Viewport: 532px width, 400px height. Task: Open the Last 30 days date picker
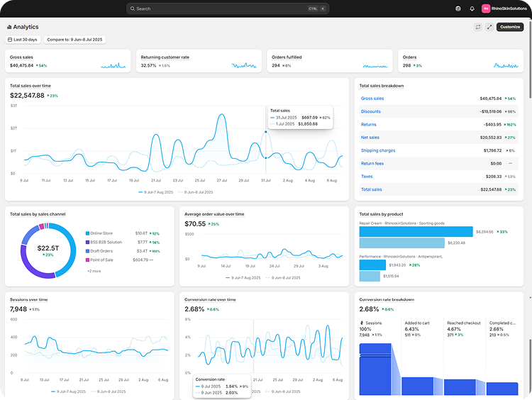(23, 40)
